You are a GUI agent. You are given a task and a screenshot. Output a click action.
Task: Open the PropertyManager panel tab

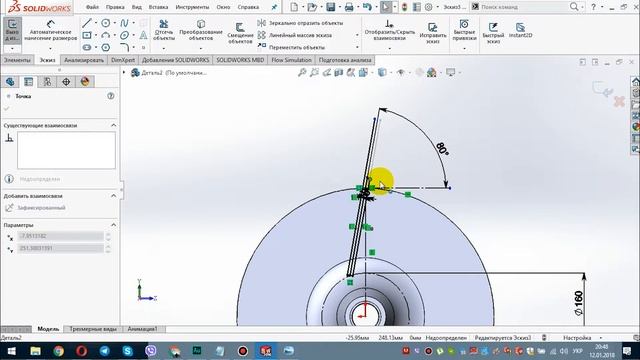(29, 82)
